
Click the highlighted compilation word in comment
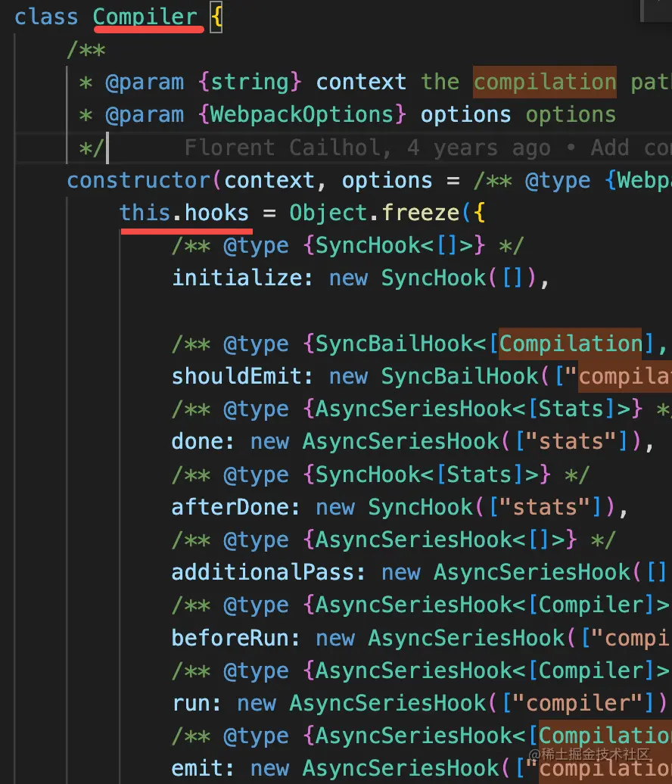coord(545,82)
